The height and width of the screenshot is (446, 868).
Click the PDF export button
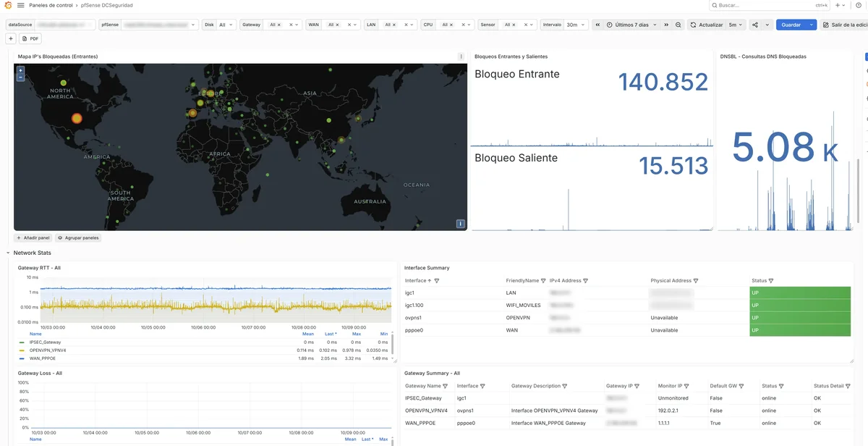tap(31, 38)
